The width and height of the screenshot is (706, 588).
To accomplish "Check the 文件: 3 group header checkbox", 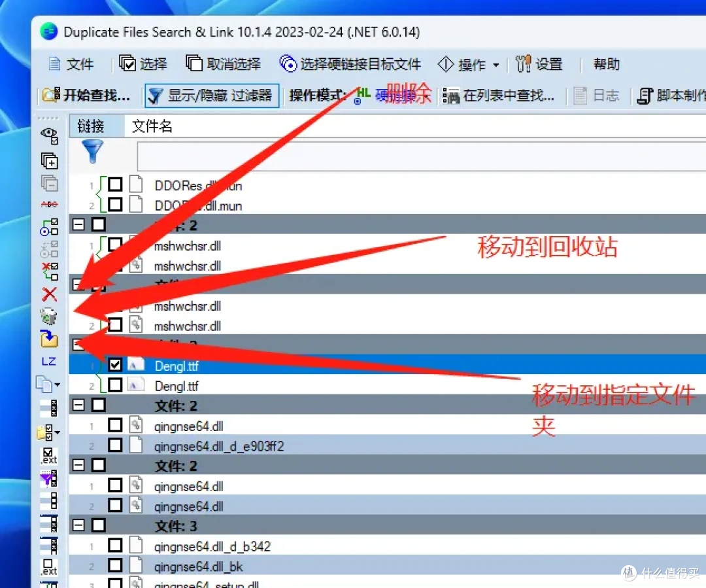I will [x=98, y=525].
